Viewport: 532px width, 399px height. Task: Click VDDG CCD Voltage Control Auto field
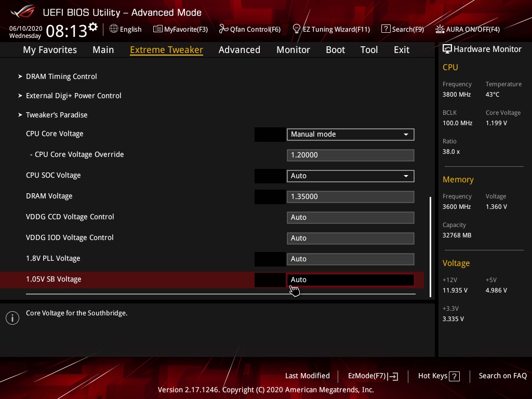click(x=351, y=218)
